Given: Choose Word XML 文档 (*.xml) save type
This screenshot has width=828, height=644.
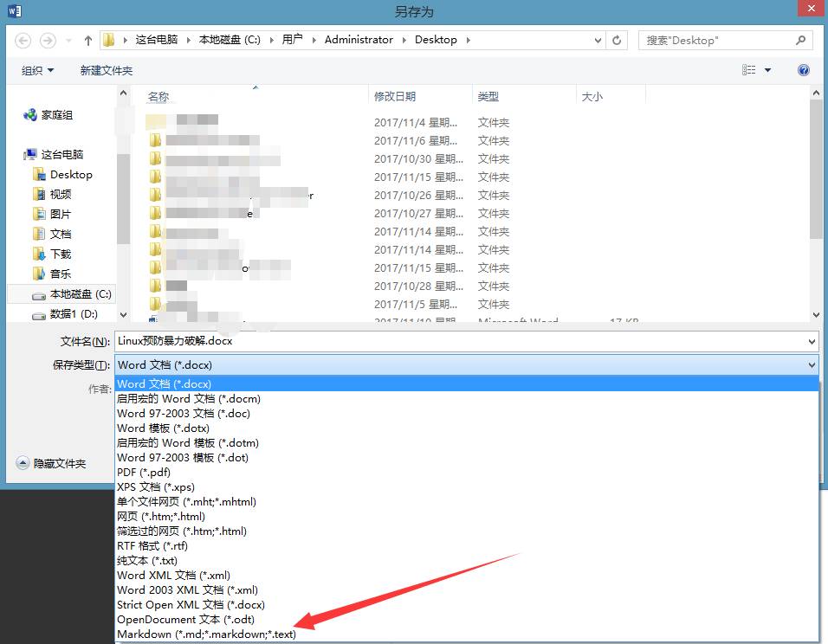Looking at the screenshot, I should [467, 576].
